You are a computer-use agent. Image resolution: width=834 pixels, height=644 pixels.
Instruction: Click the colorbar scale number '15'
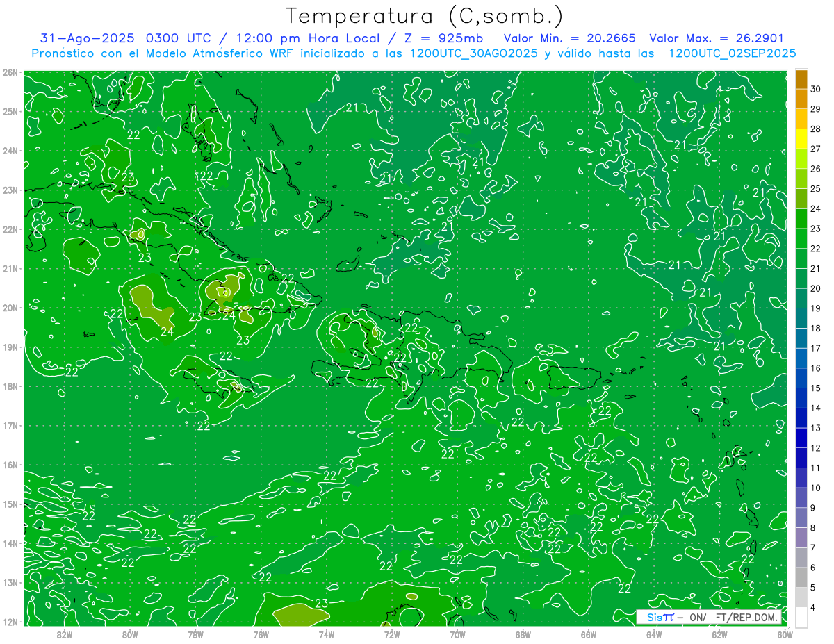816,388
